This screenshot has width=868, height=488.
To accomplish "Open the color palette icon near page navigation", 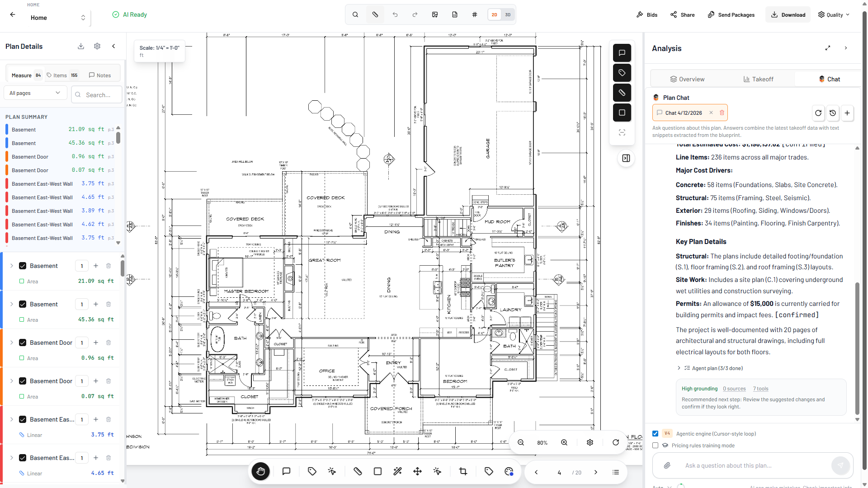I will click(x=509, y=471).
